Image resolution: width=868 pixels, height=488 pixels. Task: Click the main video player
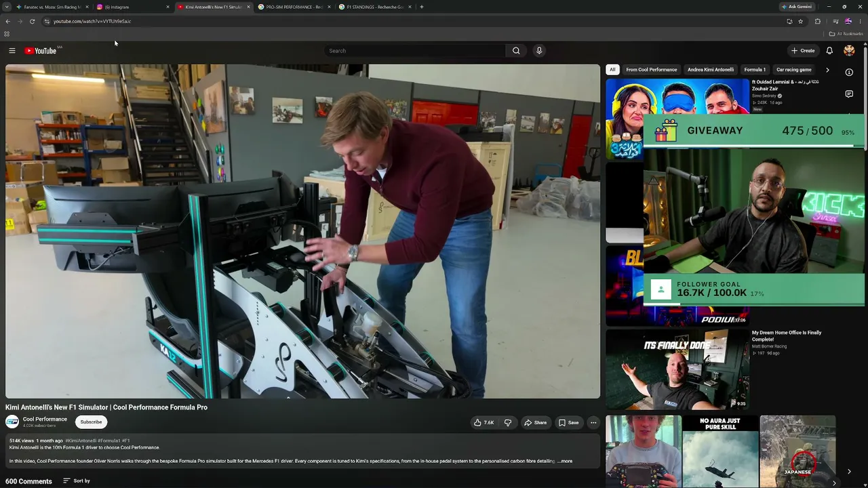[x=302, y=231]
